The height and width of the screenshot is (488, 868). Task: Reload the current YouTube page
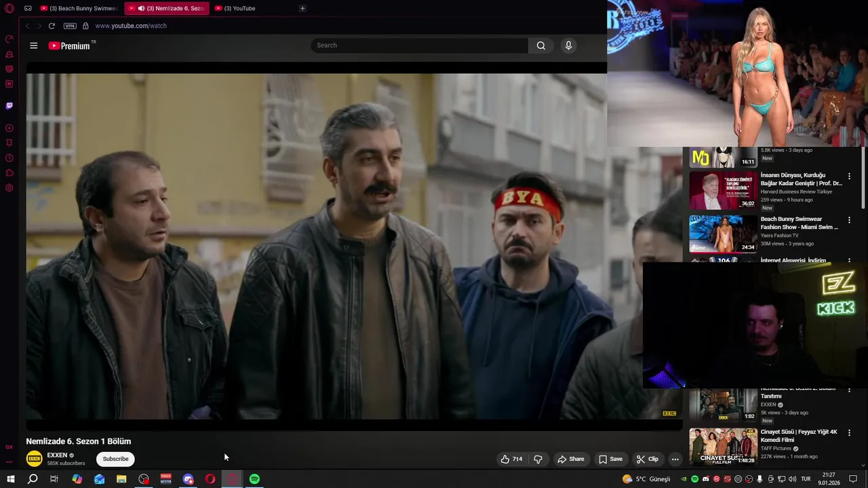tap(52, 26)
